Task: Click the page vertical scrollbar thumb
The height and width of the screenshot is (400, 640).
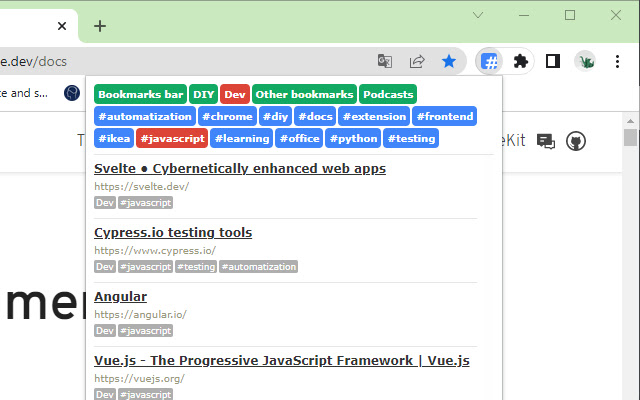Action: point(630,137)
